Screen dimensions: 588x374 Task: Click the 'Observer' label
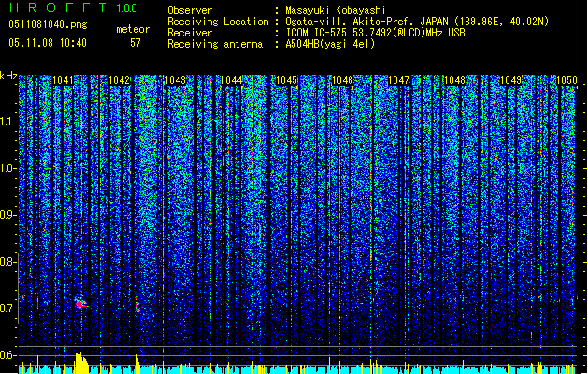[190, 10]
